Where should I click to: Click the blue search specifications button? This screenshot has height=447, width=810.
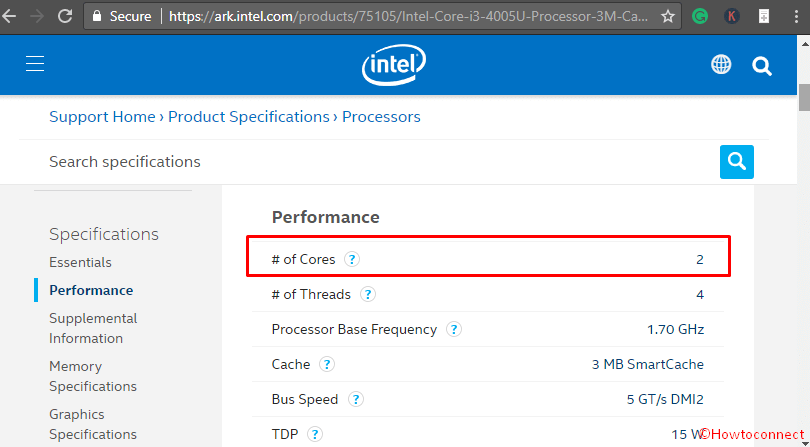[x=737, y=162]
